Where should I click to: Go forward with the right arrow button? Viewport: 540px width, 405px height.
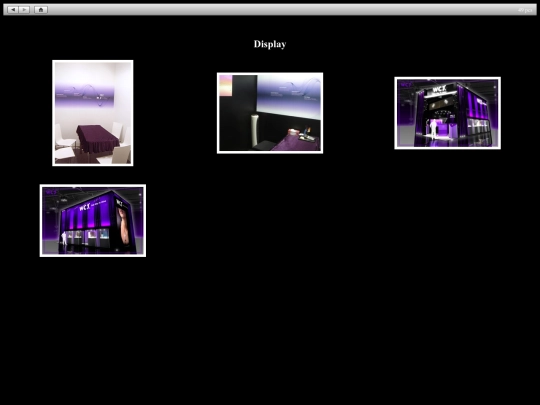[x=24, y=10]
